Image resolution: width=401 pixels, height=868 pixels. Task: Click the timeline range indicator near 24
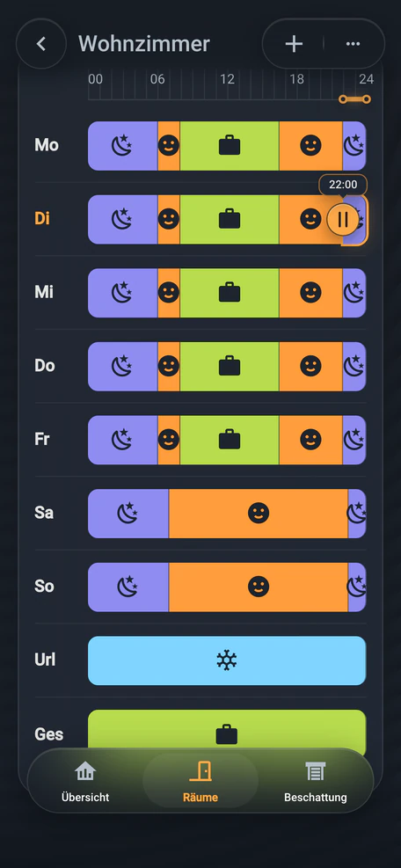coord(354,99)
